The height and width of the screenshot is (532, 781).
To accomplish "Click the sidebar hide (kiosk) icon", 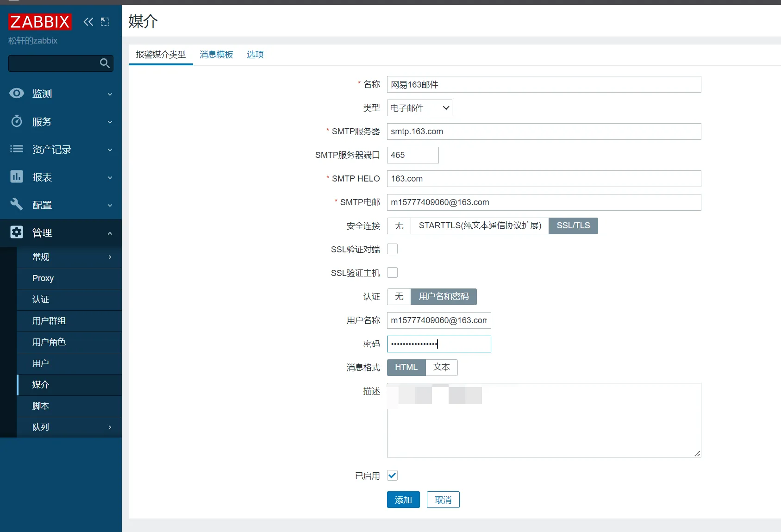I will [x=105, y=22].
